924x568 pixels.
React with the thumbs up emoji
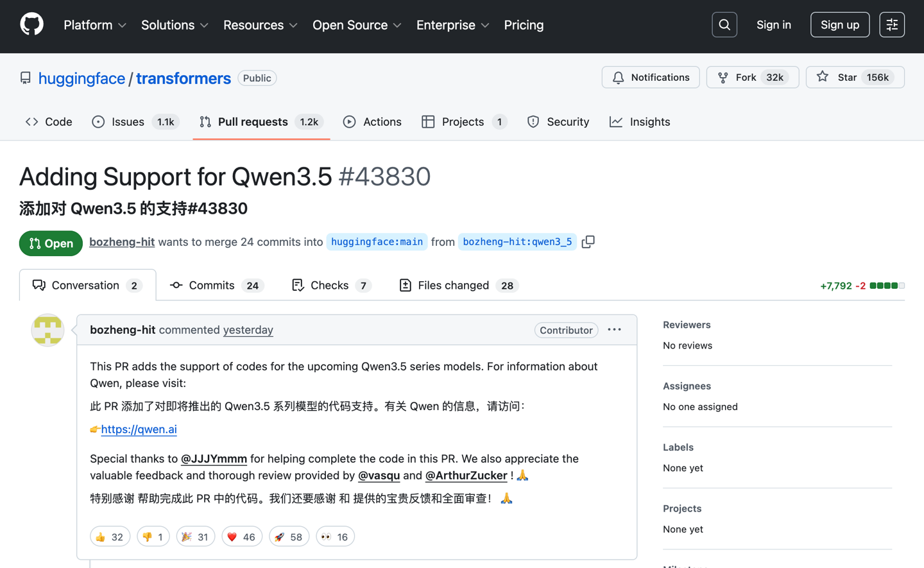point(110,537)
